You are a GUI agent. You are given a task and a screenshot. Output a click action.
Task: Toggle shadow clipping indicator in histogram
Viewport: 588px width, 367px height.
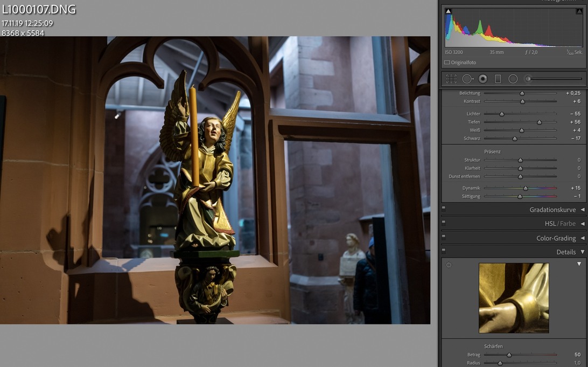(449, 11)
